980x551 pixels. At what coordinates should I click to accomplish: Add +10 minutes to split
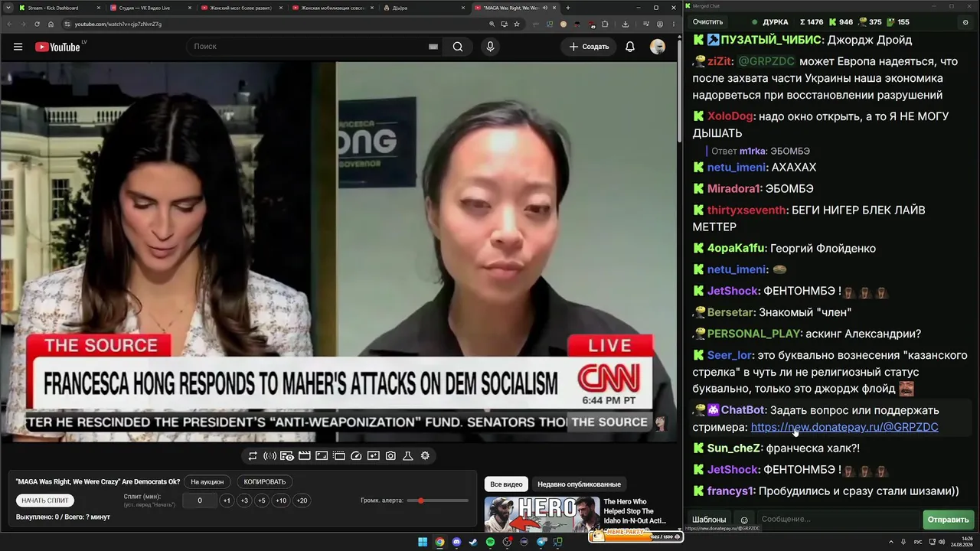click(x=281, y=500)
